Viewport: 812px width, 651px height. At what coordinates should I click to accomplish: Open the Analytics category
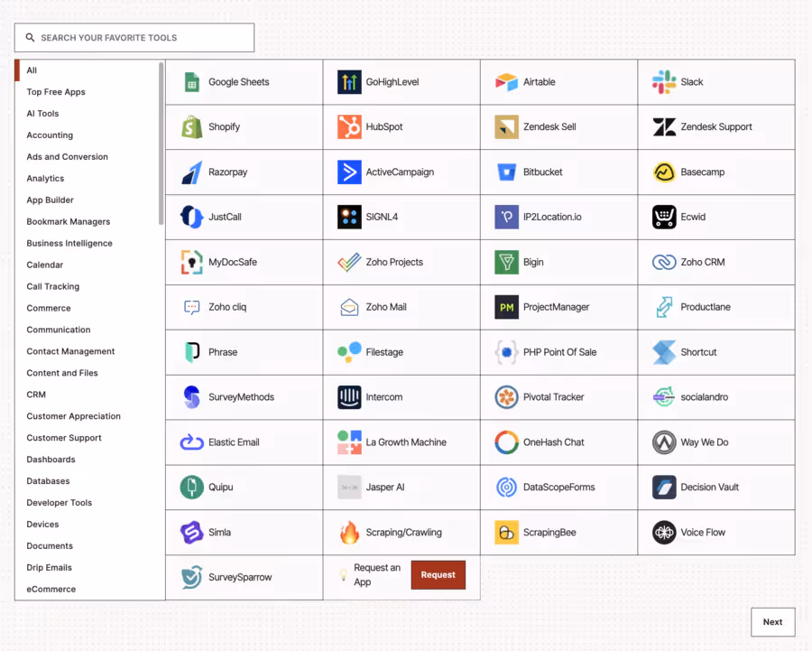tap(46, 178)
